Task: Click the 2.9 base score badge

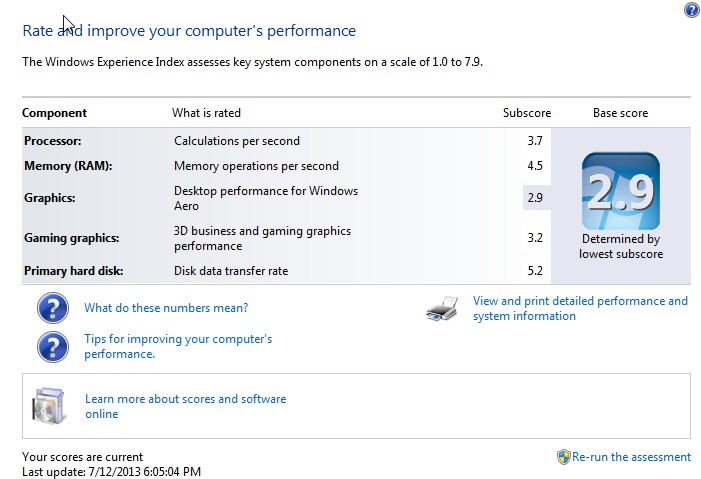Action: click(x=621, y=191)
